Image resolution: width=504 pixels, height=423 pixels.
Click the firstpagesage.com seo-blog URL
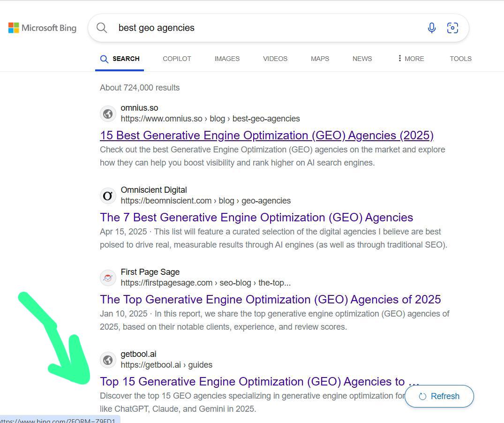pos(206,283)
